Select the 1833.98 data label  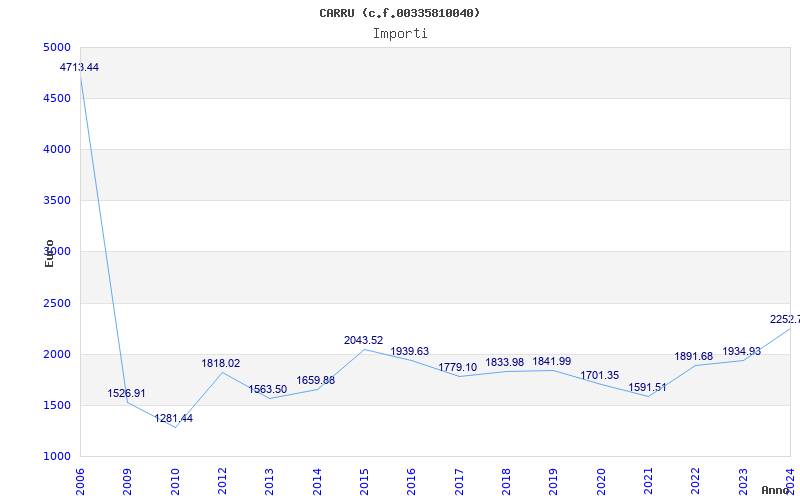click(x=505, y=362)
